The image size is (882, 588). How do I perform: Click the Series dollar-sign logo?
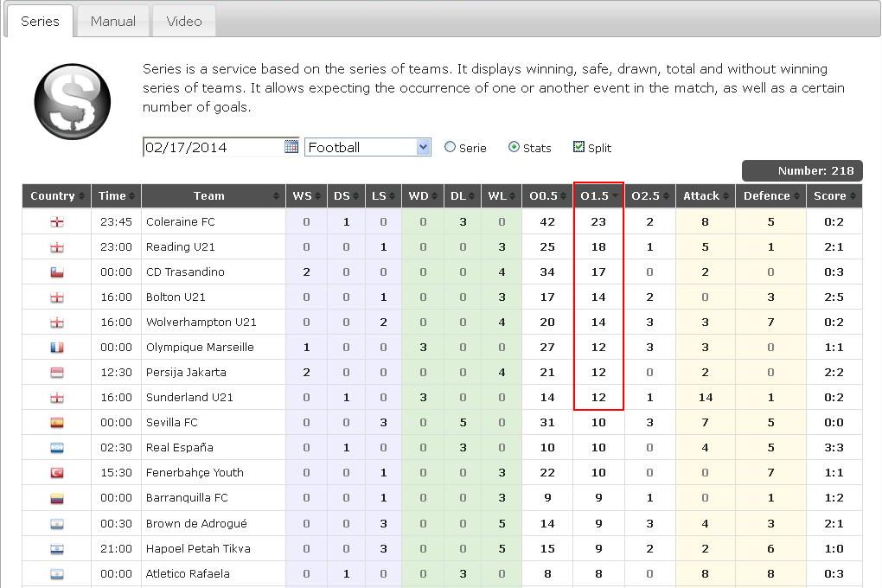click(x=72, y=102)
